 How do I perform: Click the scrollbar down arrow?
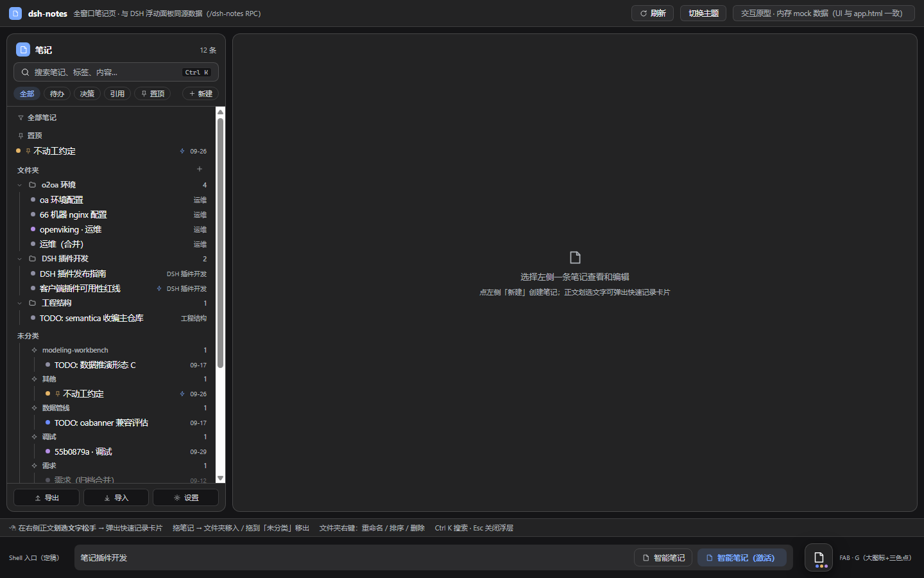coord(221,478)
